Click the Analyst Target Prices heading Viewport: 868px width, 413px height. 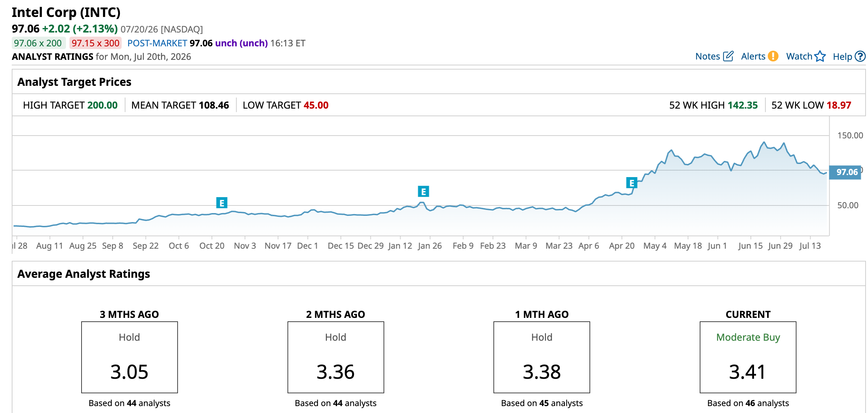(x=74, y=82)
